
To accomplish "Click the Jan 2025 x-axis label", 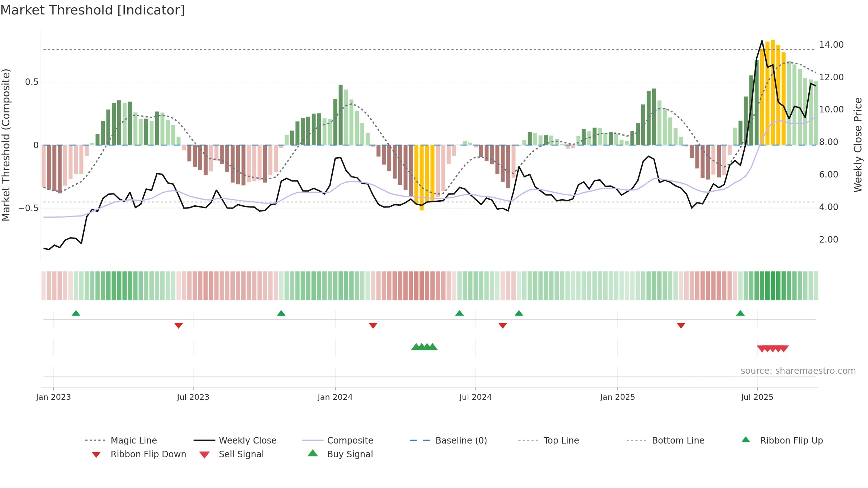I will click(x=618, y=397).
